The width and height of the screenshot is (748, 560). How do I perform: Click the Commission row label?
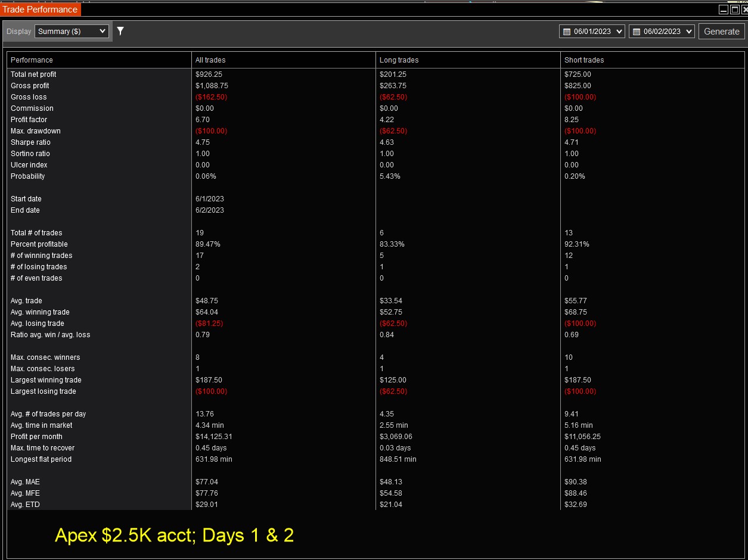coord(32,108)
